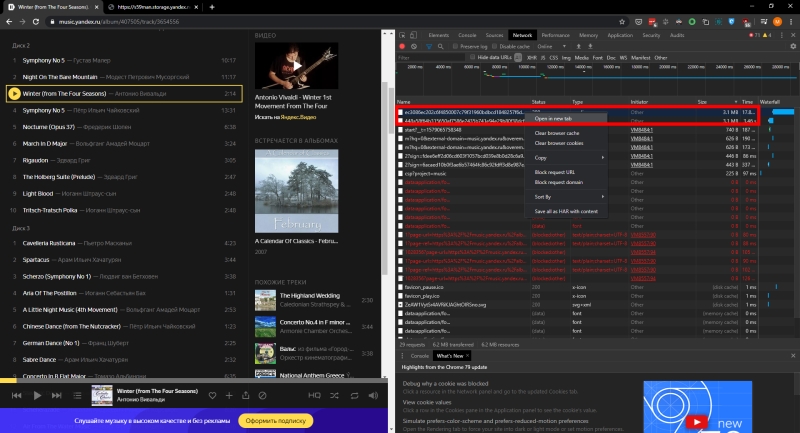Viewport: 800px width, 433px height.
Task: Add track to playlist with plus icon
Action: [x=229, y=395]
